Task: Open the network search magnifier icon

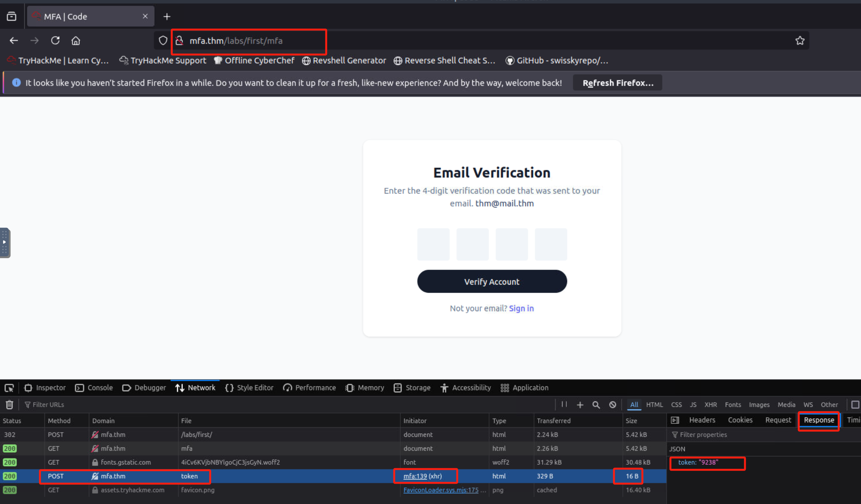Action: 596,405
